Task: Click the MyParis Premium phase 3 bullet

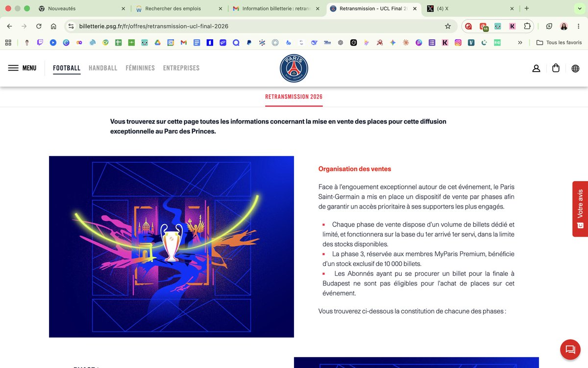Action: pyautogui.click(x=418, y=259)
